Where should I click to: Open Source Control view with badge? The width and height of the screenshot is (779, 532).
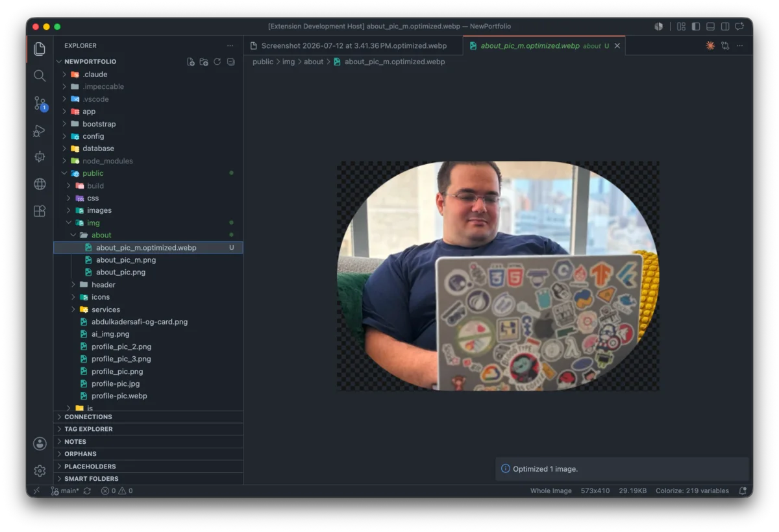pyautogui.click(x=40, y=103)
